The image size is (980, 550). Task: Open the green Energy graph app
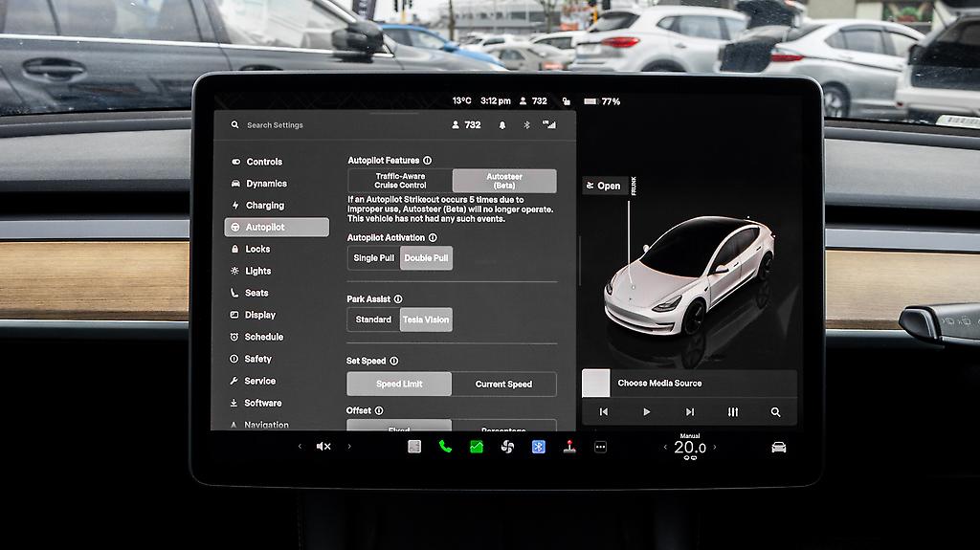coord(477,447)
